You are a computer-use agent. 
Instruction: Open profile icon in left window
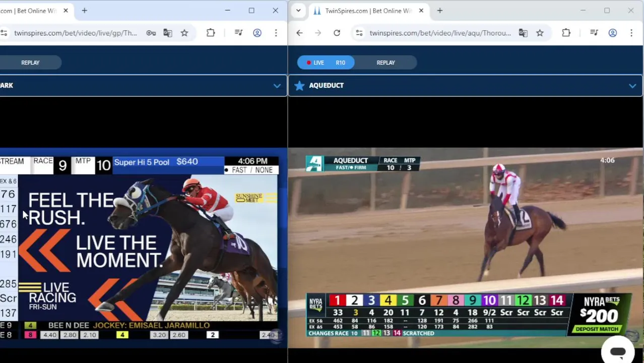coord(257,33)
